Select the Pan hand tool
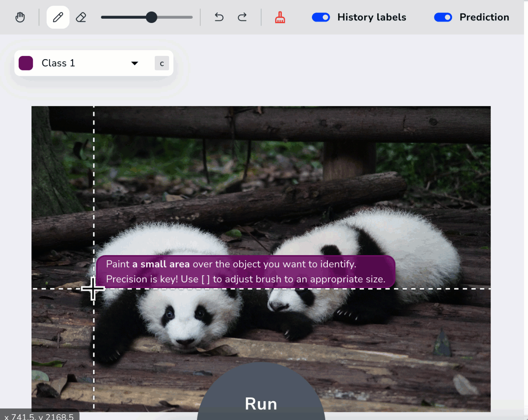The image size is (528, 420). coord(20,17)
